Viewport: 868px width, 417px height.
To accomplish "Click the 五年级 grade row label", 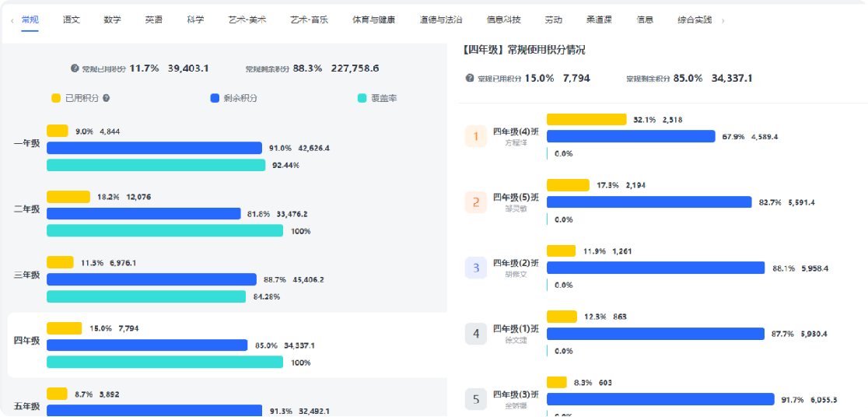I will point(27,406).
